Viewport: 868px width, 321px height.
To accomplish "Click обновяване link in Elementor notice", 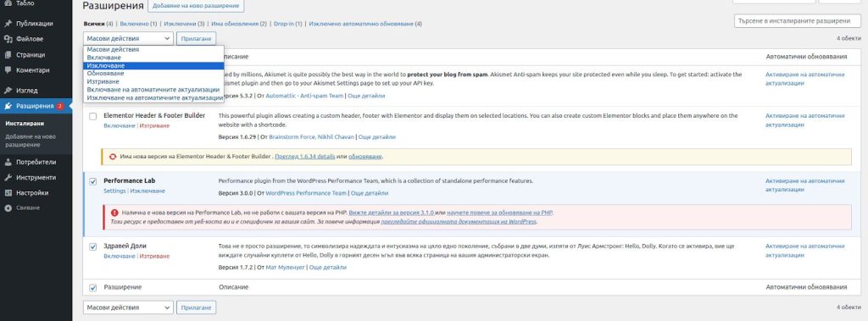I will coord(365,157).
